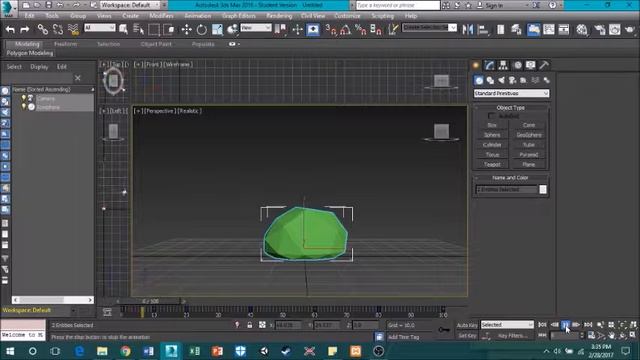This screenshot has height=360, width=640.
Task: Open the Material Editor icon
Action: coord(582,29)
